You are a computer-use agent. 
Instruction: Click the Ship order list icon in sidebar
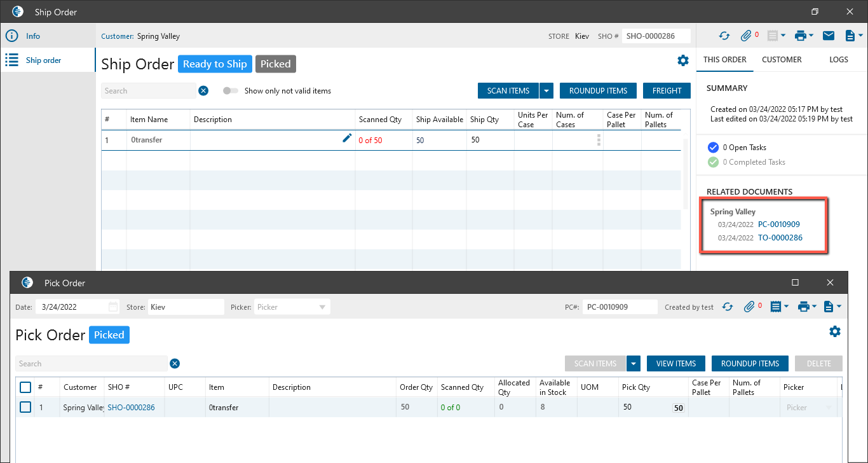[11, 60]
